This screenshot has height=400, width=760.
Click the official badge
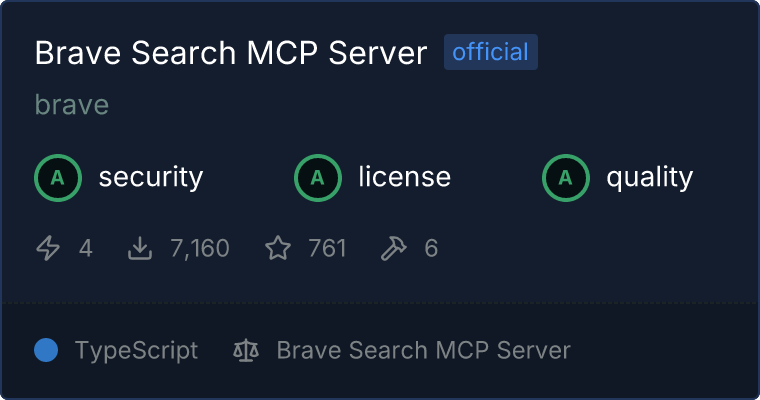pos(491,52)
